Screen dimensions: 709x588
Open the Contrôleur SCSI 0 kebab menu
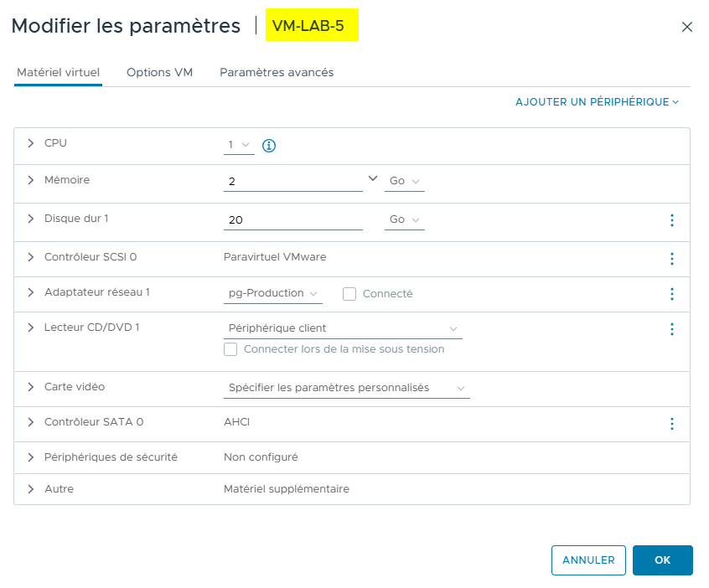pos(671,259)
